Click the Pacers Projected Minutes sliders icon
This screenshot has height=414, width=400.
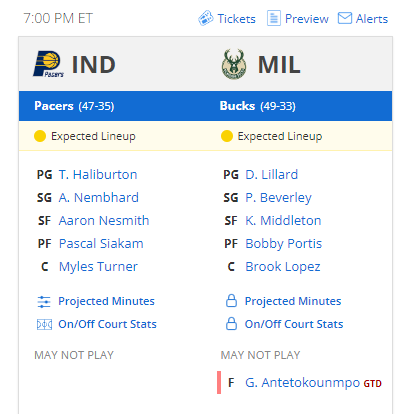pos(44,301)
